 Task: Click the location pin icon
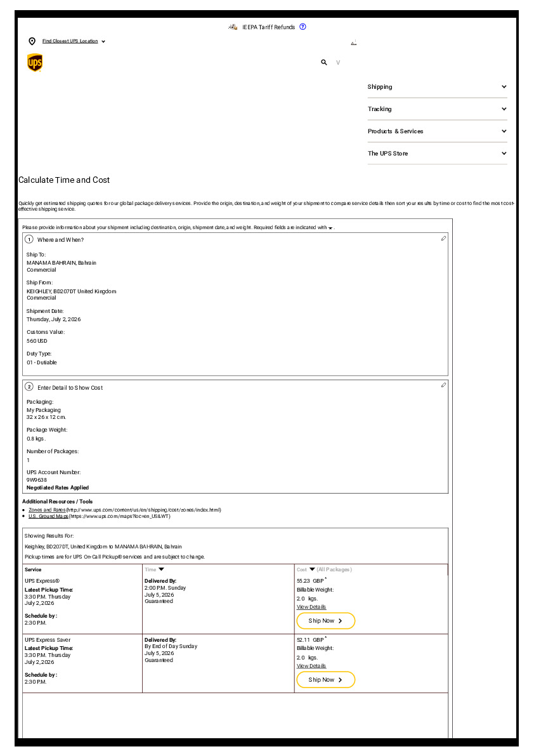coord(32,41)
